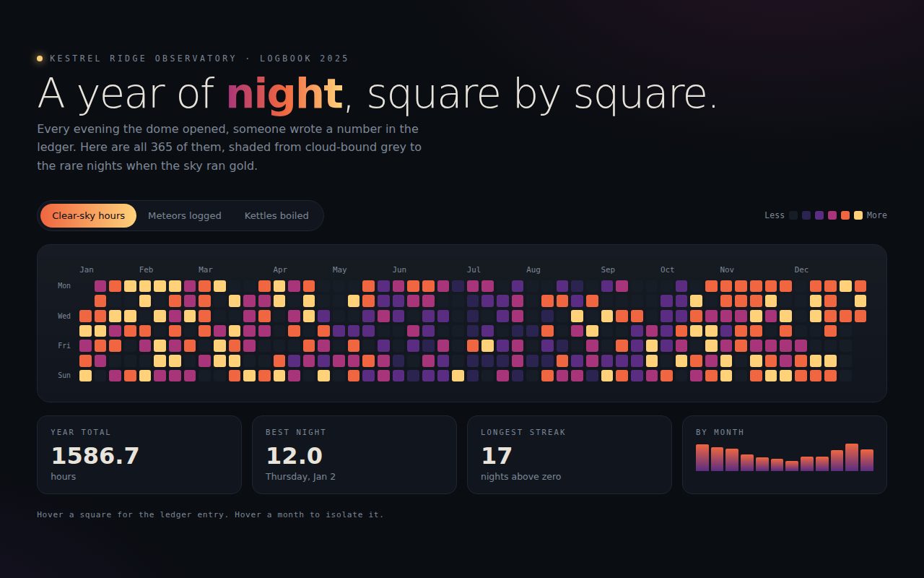The image size is (924, 578).
Task: Click the Sep month label
Action: pyautogui.click(x=608, y=269)
